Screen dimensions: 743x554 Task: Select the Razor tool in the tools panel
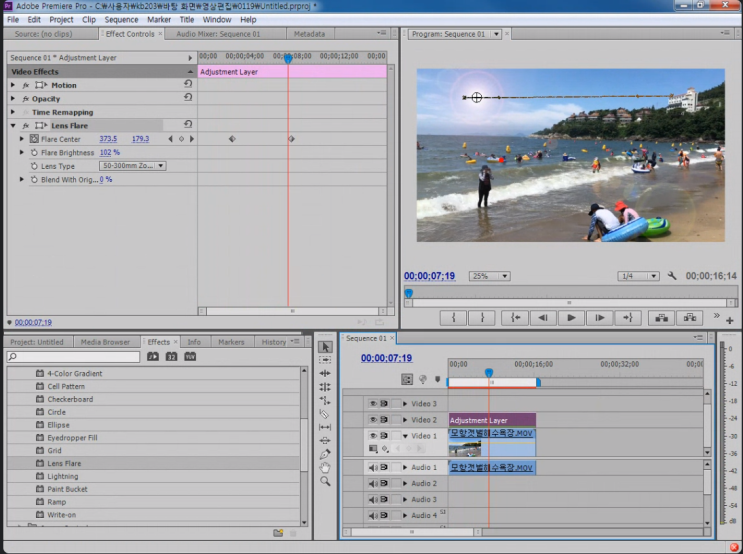(325, 413)
